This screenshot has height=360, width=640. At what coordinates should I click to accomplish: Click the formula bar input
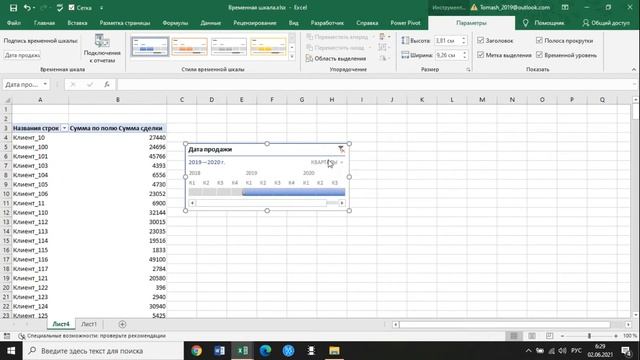coord(376,84)
